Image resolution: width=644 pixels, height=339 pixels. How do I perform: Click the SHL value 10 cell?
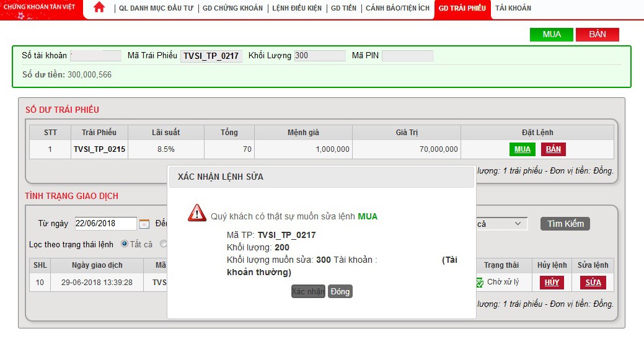tap(40, 283)
